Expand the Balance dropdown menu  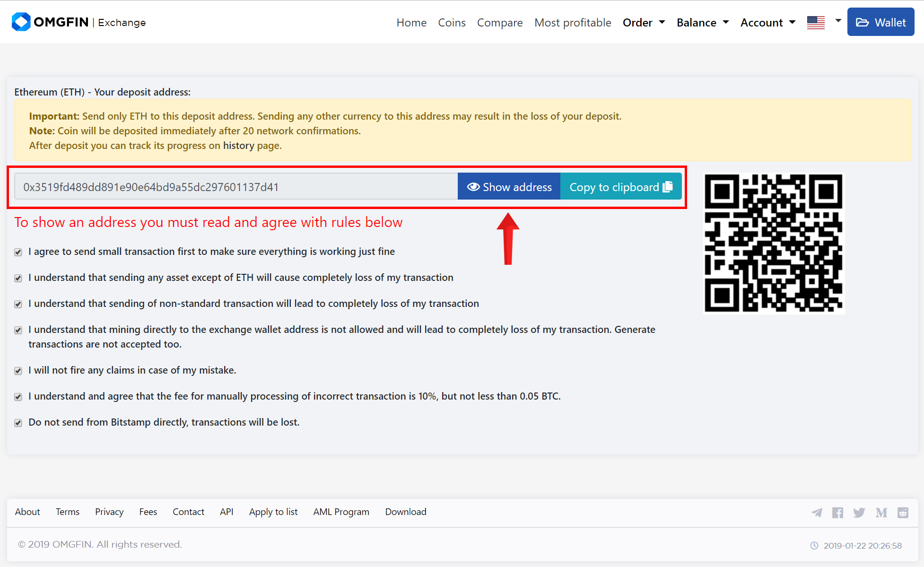pyautogui.click(x=703, y=22)
